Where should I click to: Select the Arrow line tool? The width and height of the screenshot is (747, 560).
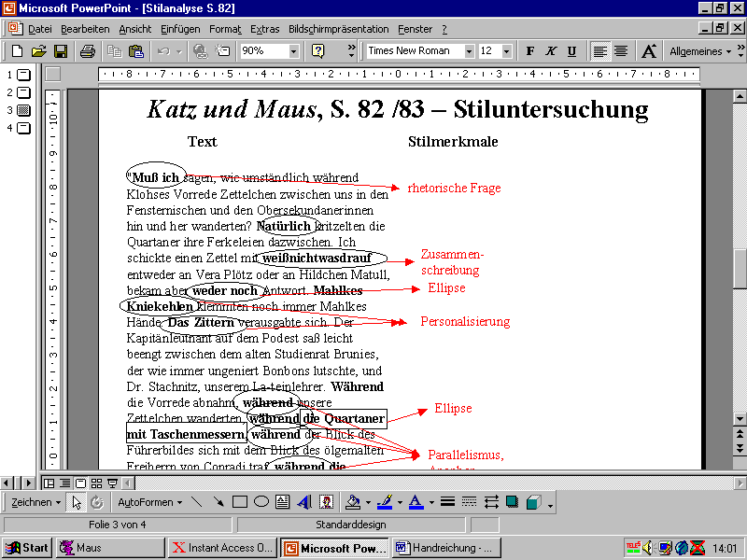(218, 502)
